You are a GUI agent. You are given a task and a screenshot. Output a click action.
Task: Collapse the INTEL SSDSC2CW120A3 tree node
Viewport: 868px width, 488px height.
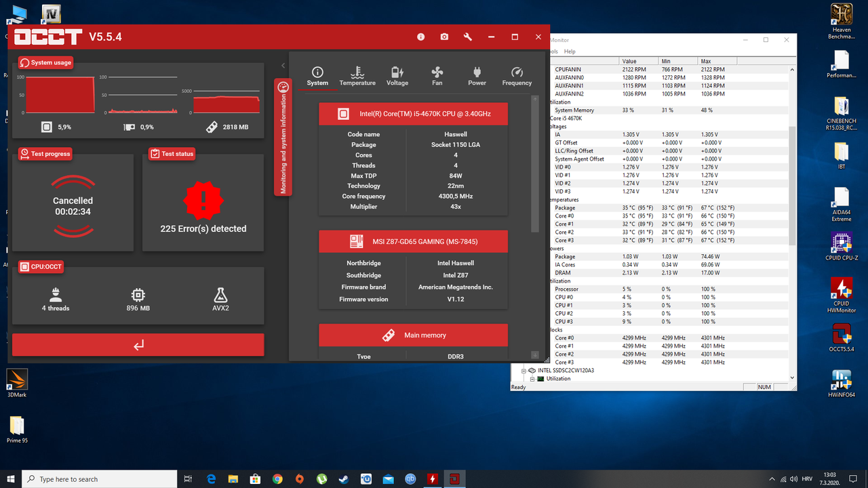coord(524,371)
